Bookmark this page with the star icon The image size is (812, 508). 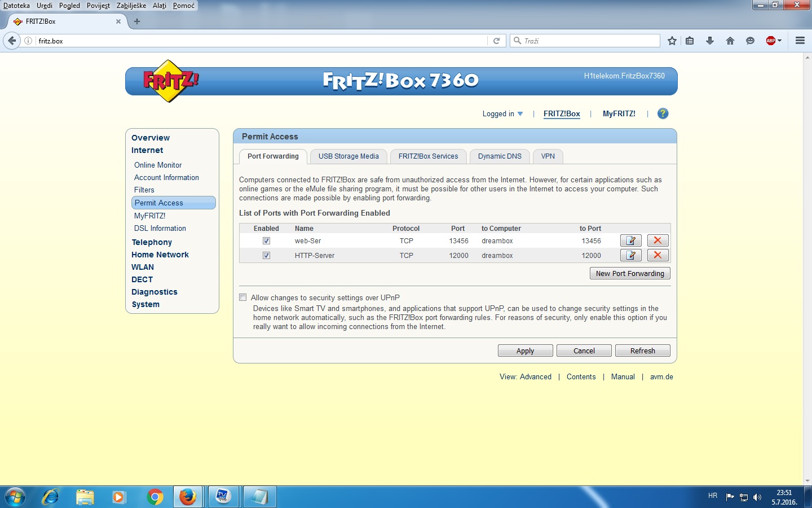[x=672, y=41]
